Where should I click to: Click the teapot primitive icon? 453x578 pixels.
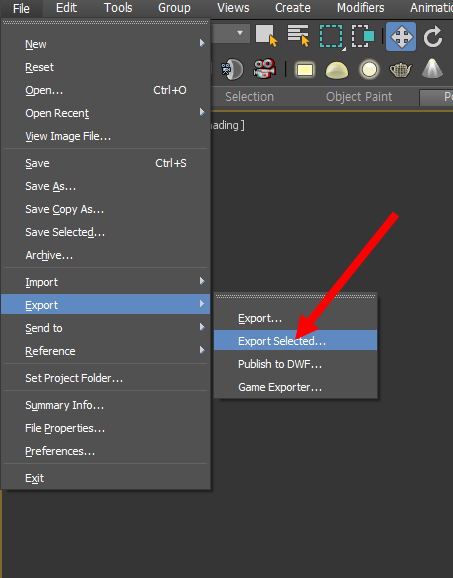[401, 70]
